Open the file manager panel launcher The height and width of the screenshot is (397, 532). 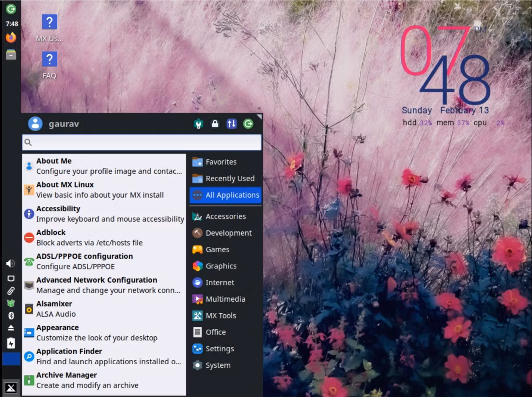(x=11, y=54)
